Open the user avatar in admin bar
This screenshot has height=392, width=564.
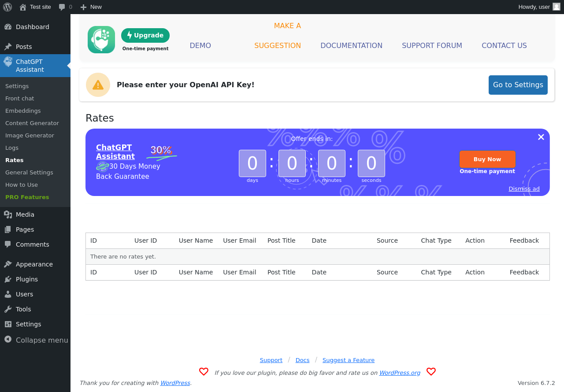click(x=557, y=7)
